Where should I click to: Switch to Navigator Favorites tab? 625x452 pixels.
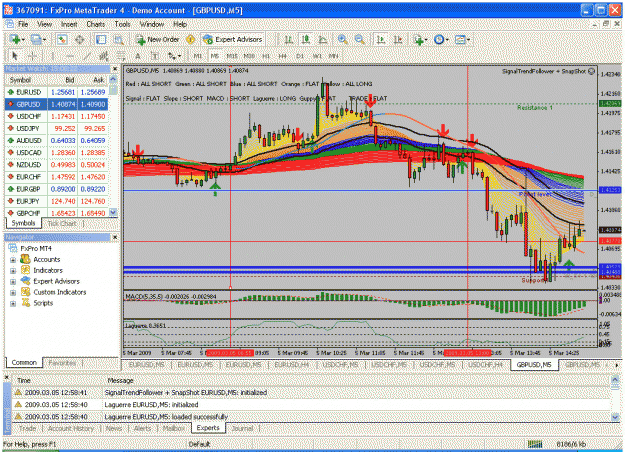click(x=62, y=363)
